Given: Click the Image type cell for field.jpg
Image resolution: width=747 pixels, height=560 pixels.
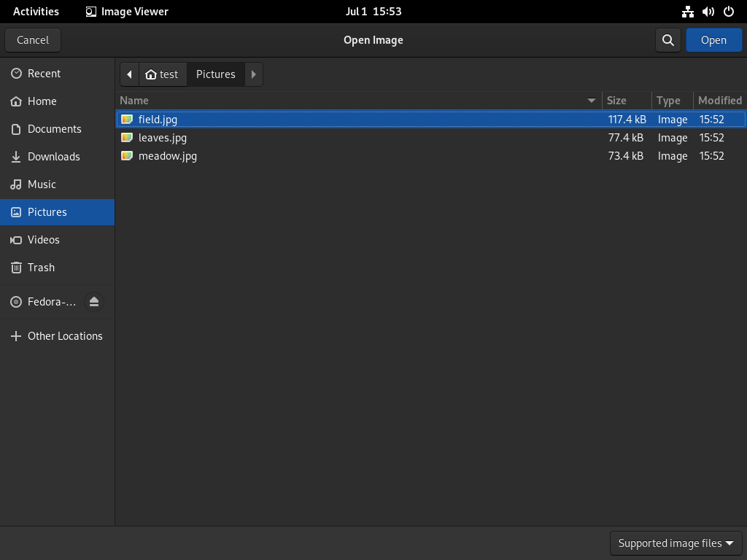Looking at the screenshot, I should click(x=673, y=120).
